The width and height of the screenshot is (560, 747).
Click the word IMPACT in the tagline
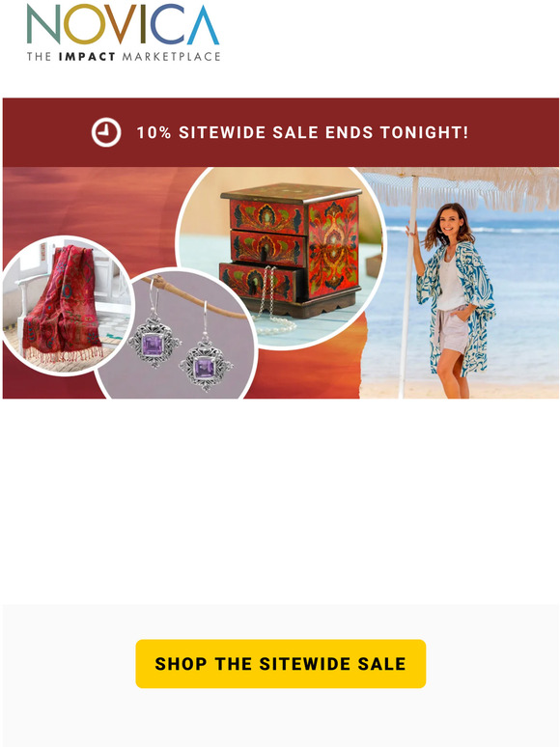coord(87,57)
